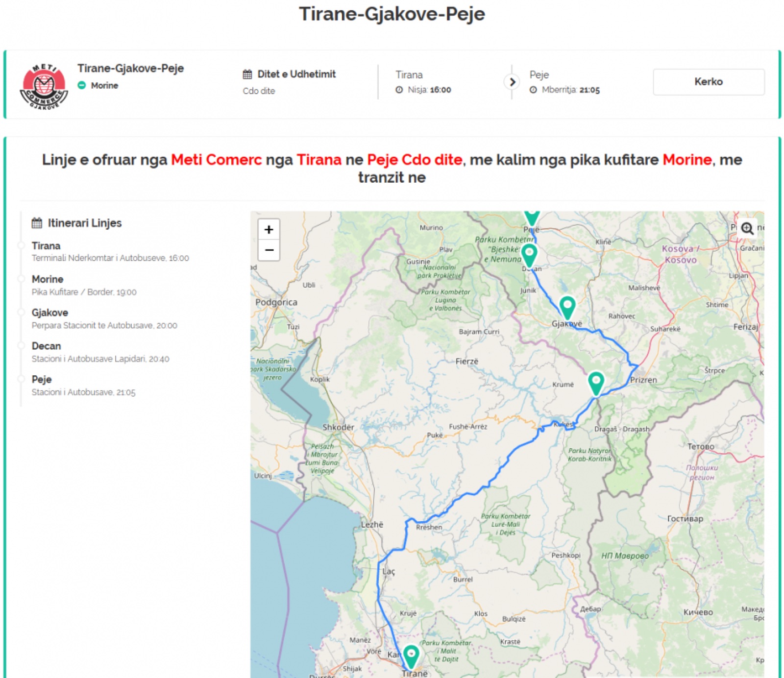784x678 pixels.
Task: Zoom out the map with minus button
Action: point(269,250)
